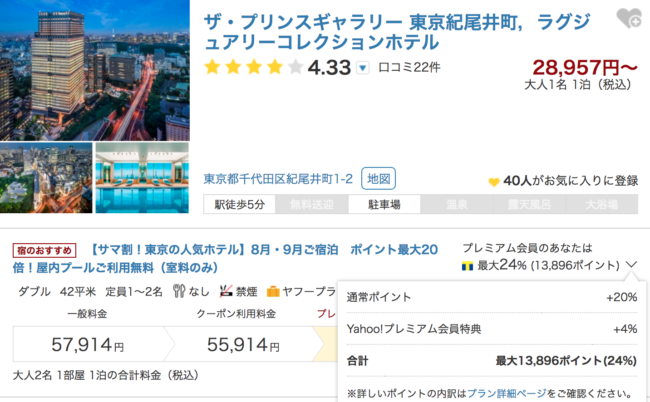Click the T-point logo icon
Screen dimensions: 650x402
tap(466, 267)
